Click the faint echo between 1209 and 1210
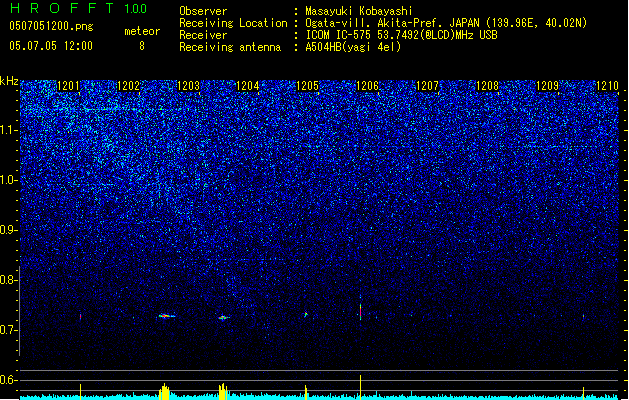629x400 pixels. tap(583, 316)
